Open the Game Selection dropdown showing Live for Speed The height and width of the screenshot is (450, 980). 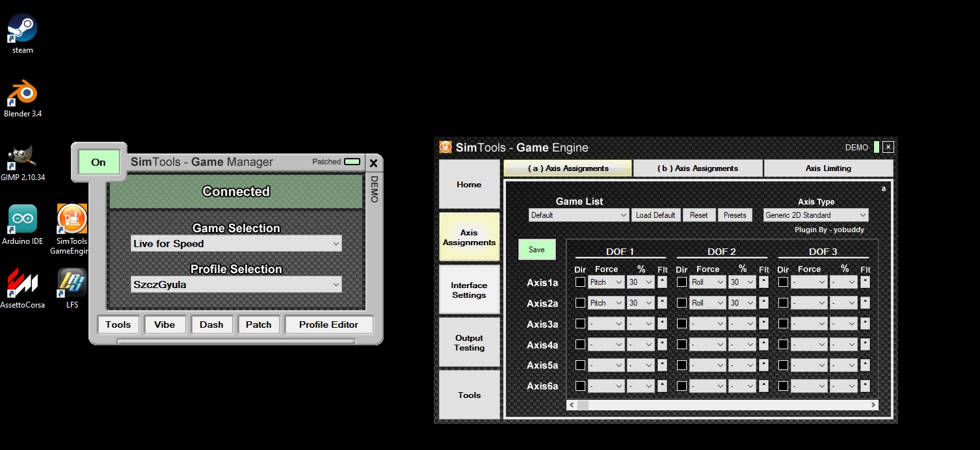[x=236, y=244]
